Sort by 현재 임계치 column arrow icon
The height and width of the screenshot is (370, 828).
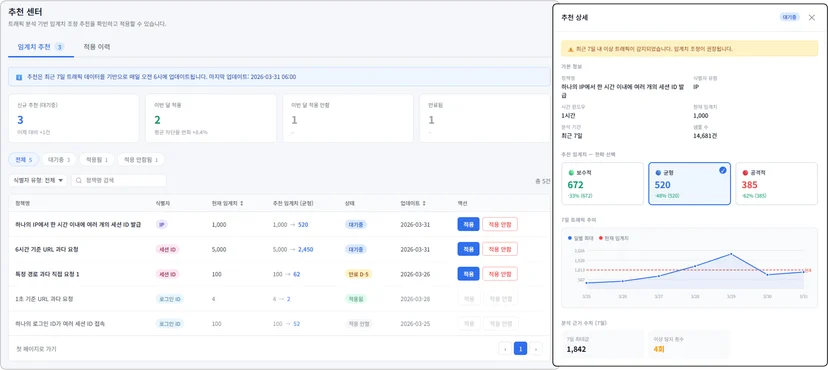241,203
